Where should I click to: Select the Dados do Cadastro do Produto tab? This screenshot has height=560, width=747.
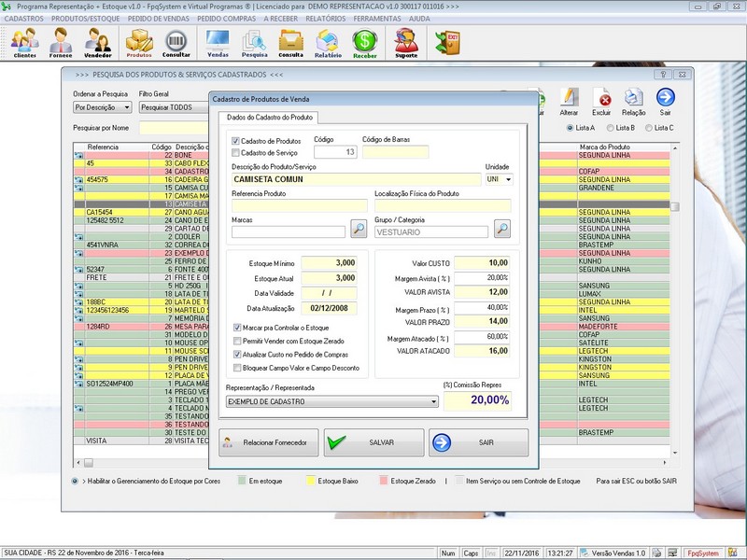click(268, 118)
